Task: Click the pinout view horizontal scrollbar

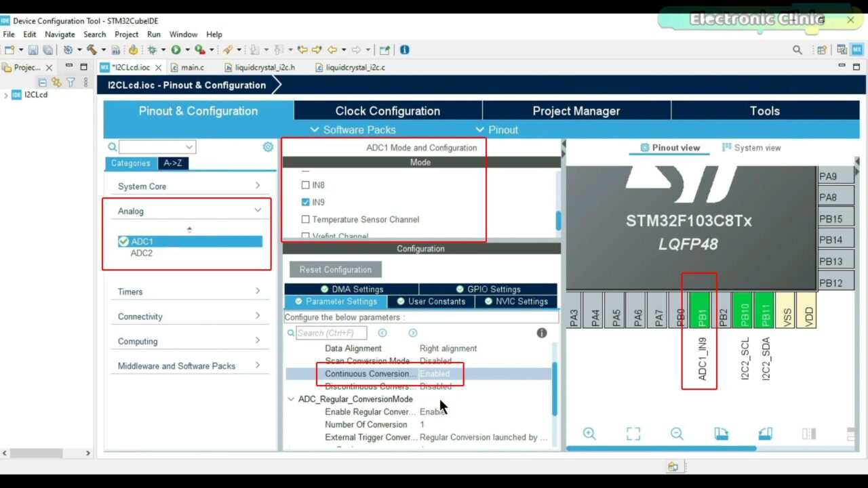Action: pyautogui.click(x=661, y=448)
